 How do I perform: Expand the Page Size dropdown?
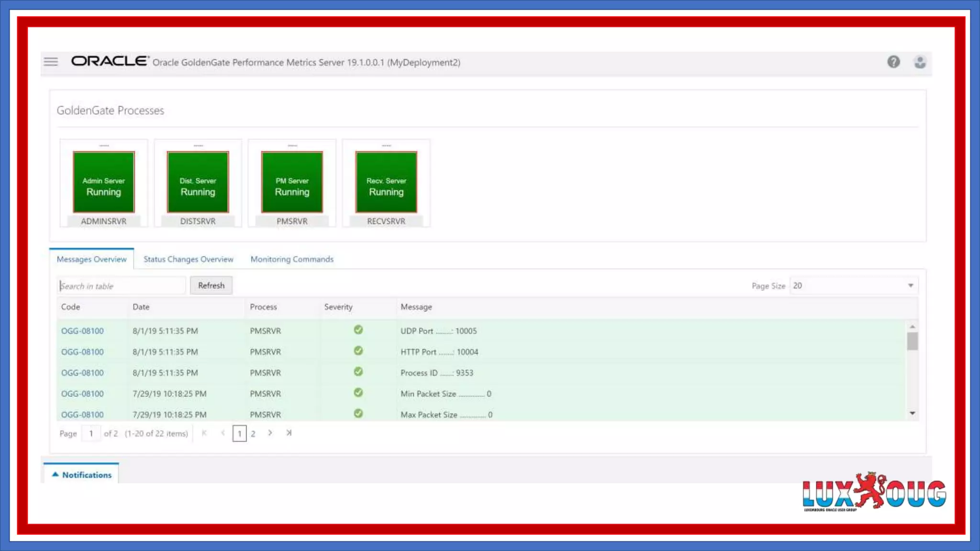click(x=911, y=286)
